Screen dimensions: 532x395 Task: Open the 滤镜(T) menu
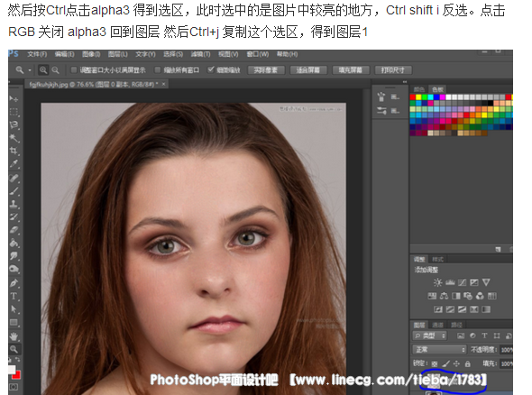[200, 54]
